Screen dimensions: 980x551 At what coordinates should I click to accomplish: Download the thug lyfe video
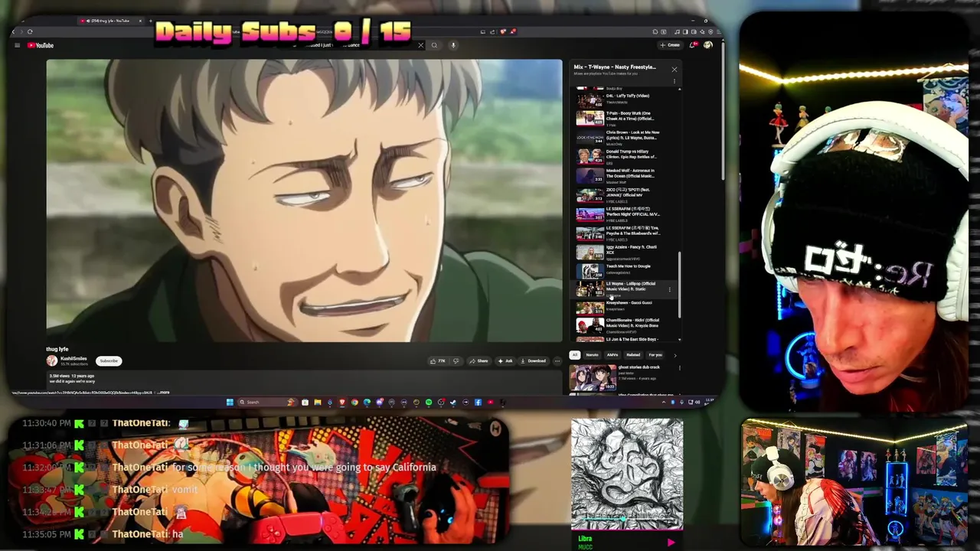(534, 361)
